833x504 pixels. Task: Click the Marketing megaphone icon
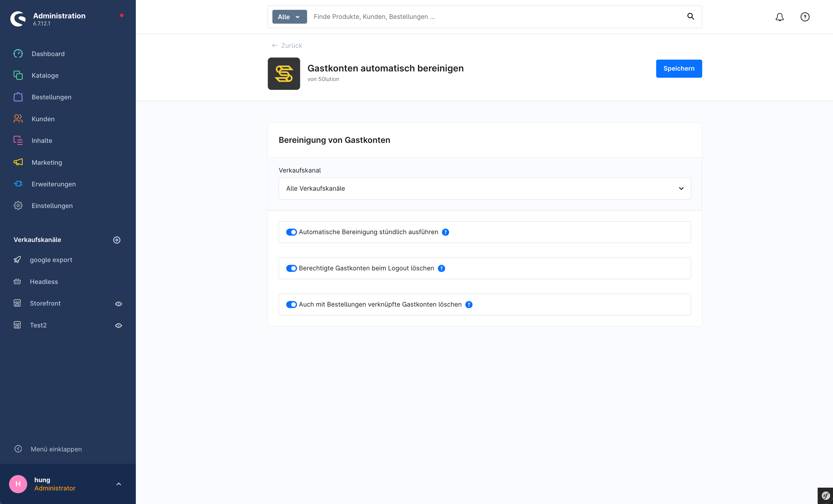[18, 162]
